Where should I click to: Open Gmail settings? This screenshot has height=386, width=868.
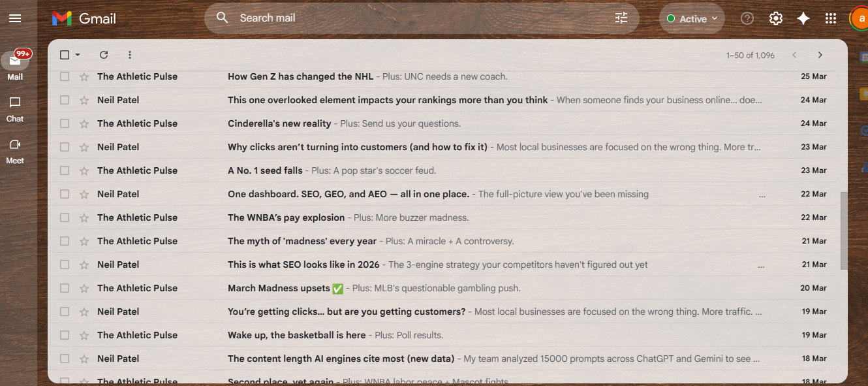tap(775, 18)
